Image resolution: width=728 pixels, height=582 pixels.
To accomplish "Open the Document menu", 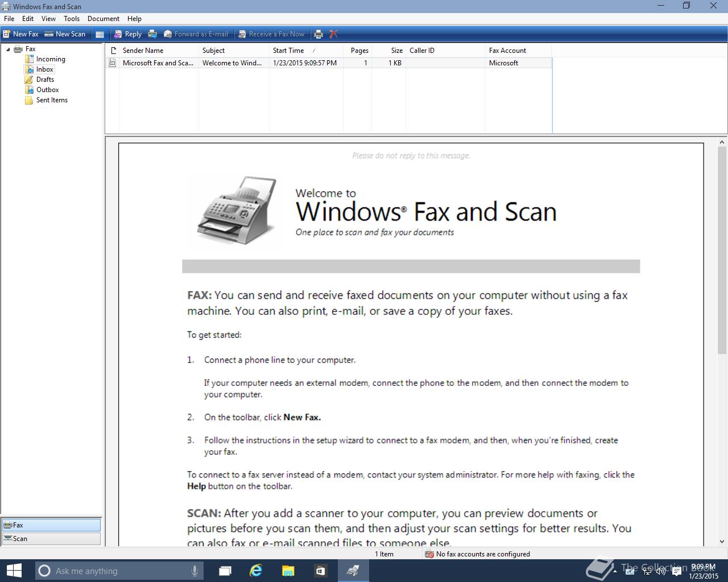I will coord(104,19).
